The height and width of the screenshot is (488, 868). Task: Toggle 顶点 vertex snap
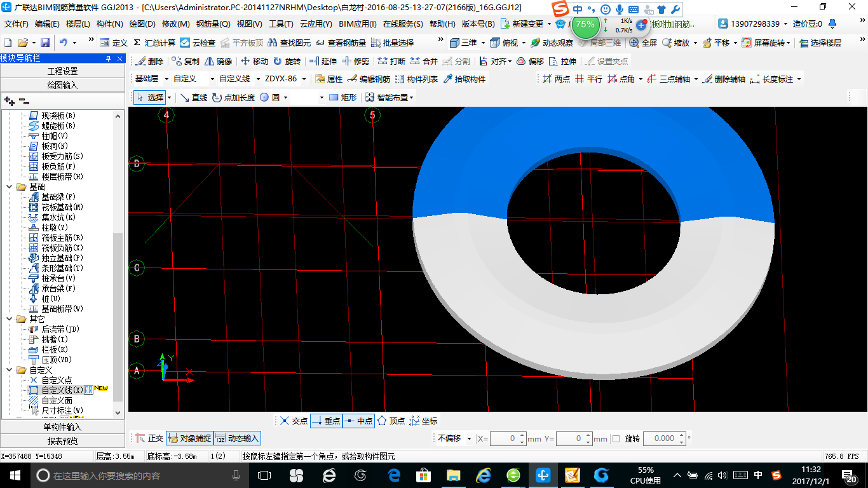(x=391, y=421)
